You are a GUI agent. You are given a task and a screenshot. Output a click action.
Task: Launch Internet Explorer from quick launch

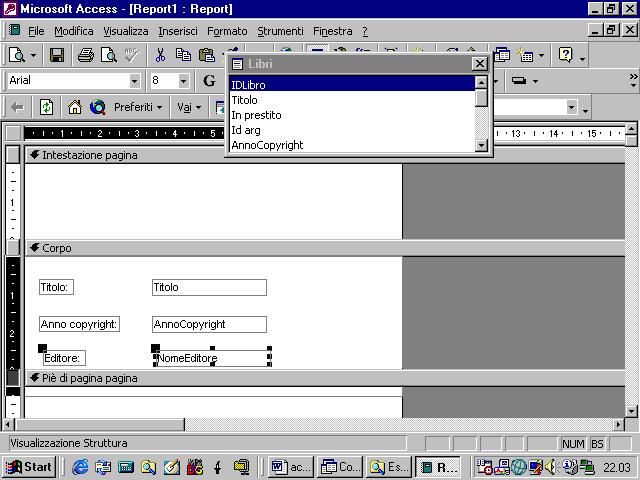[x=80, y=467]
